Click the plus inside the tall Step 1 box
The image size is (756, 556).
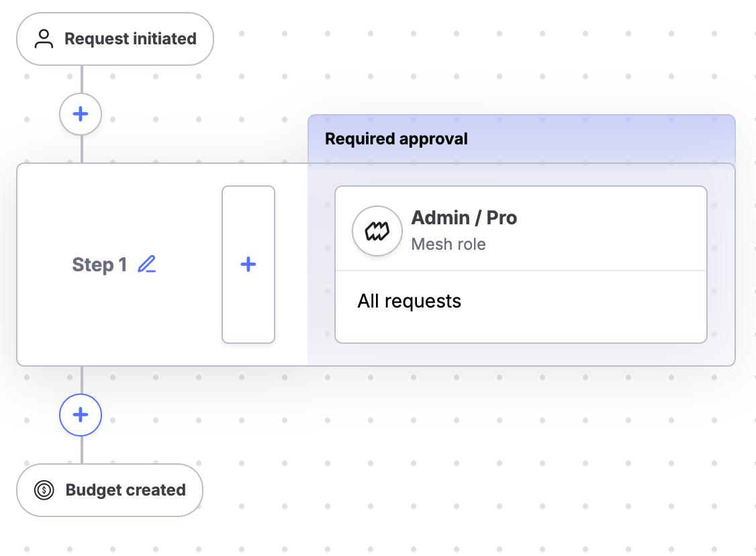tap(248, 265)
